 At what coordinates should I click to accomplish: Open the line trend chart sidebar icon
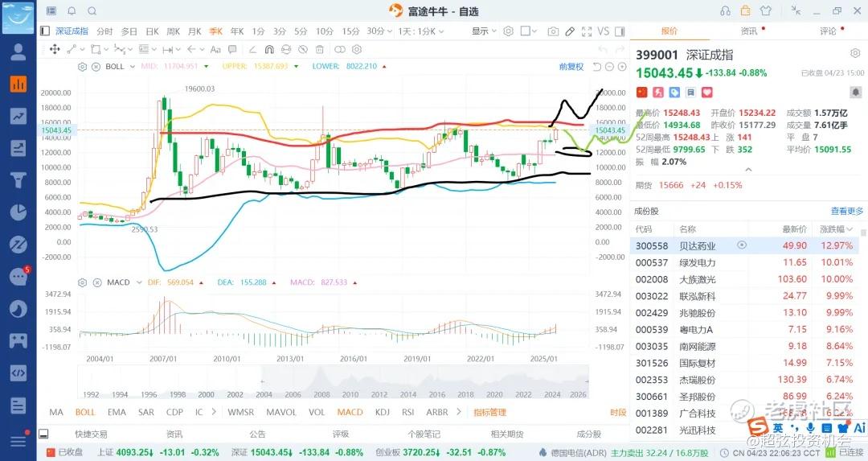point(18,116)
